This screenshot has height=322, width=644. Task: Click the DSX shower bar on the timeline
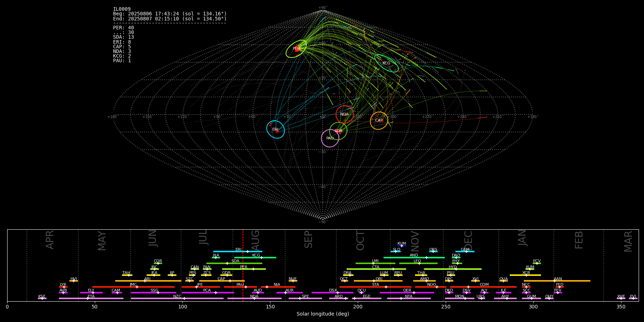click(x=332, y=293)
